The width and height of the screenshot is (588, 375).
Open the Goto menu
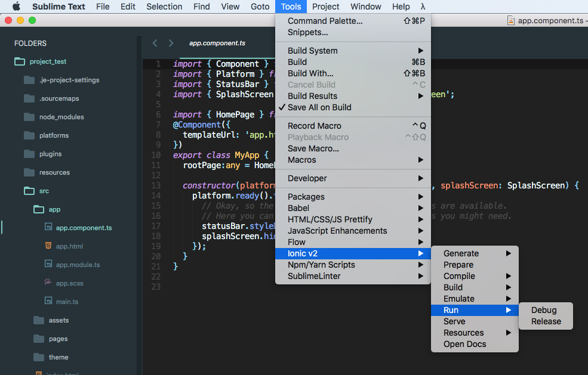(260, 7)
